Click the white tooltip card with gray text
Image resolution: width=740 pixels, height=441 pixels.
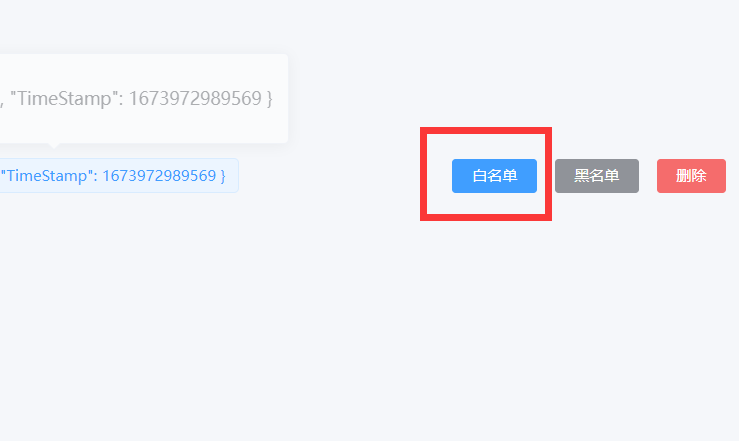(x=144, y=98)
